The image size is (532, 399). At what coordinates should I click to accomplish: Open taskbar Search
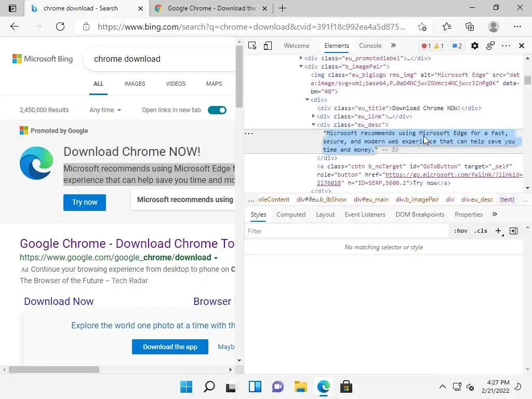pyautogui.click(x=209, y=387)
